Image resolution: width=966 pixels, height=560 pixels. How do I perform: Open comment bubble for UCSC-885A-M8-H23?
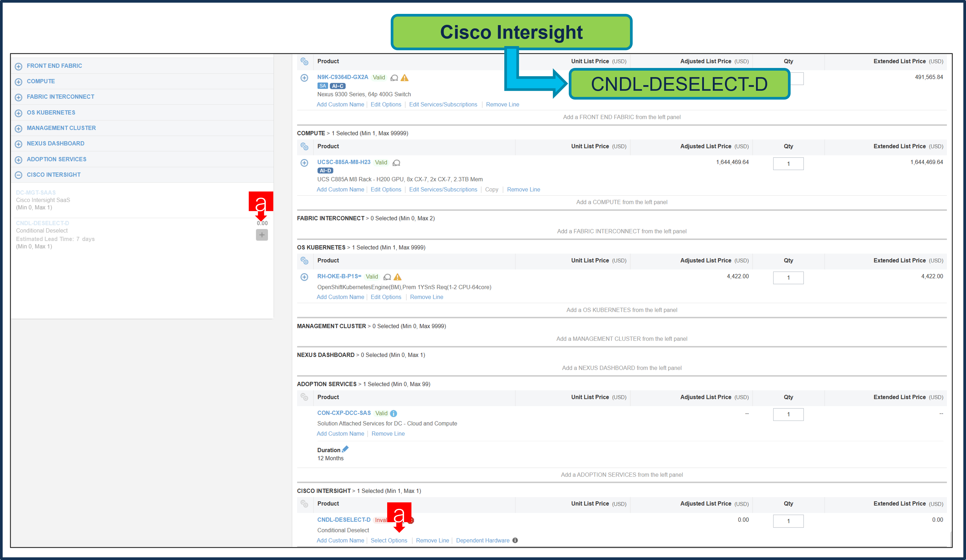(x=396, y=163)
